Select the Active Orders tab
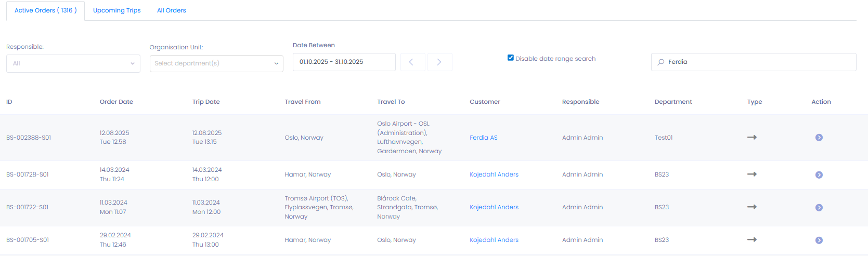Image resolution: width=868 pixels, height=256 pixels. tap(45, 10)
